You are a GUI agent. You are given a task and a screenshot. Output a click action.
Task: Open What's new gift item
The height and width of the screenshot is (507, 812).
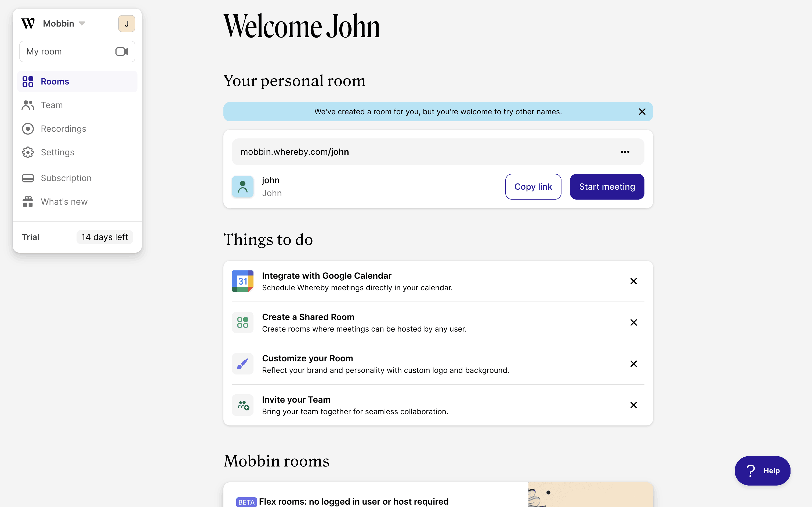[64, 201]
